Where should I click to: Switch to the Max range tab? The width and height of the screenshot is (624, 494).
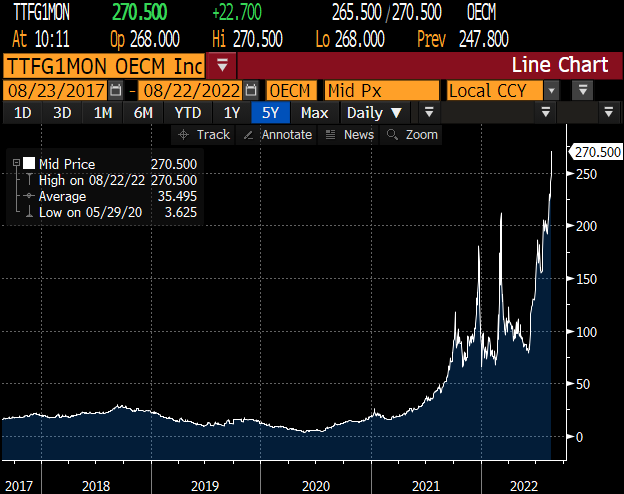(314, 113)
